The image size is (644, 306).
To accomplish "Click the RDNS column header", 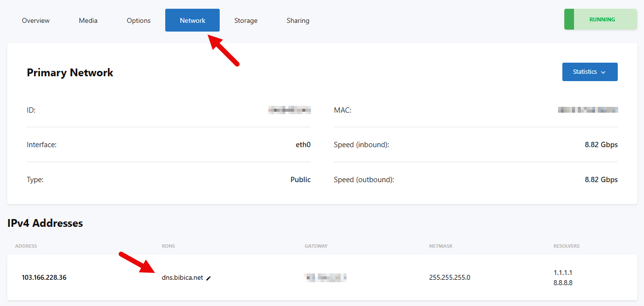I will pyautogui.click(x=168, y=246).
